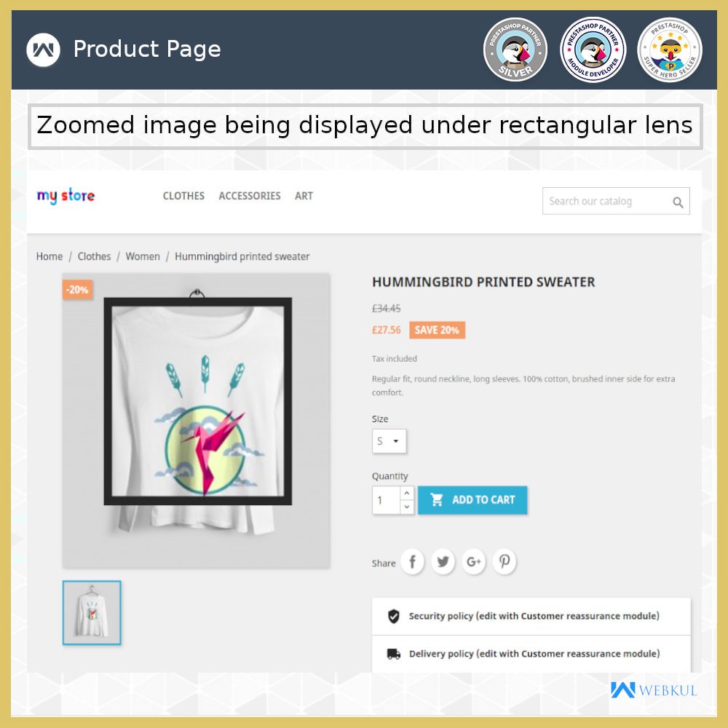The image size is (728, 728).
Task: Click the Super Hero Seller badge
Action: [670, 50]
